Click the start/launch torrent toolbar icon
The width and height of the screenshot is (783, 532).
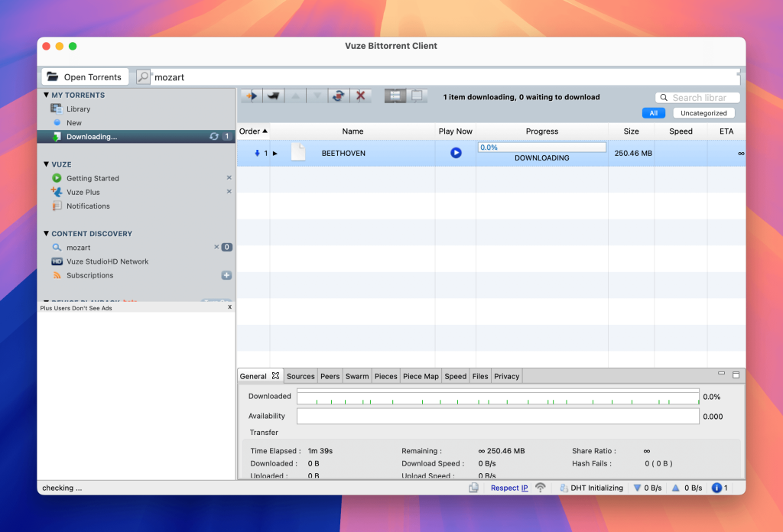(x=252, y=96)
